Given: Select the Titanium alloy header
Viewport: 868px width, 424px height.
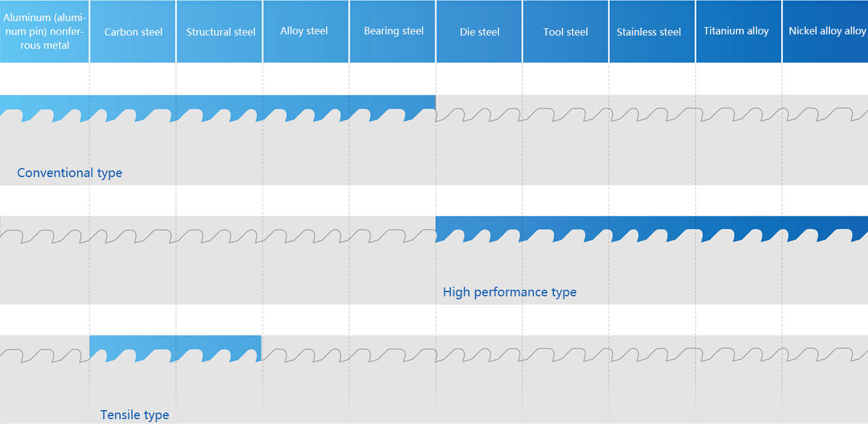Looking at the screenshot, I should (x=738, y=31).
